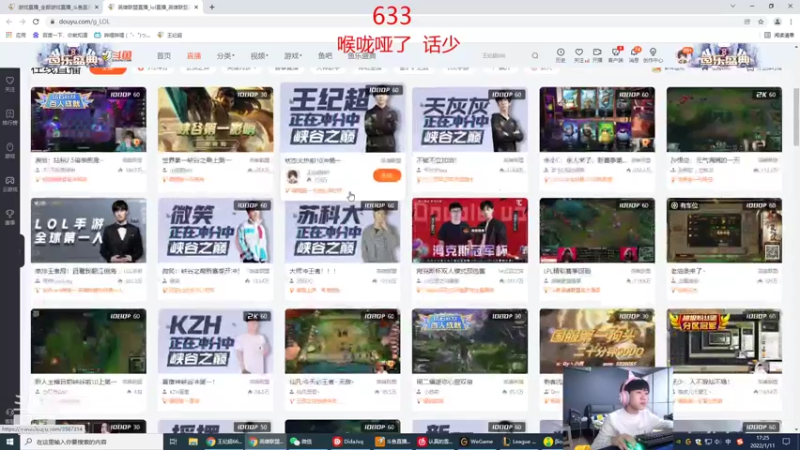Open the 排行榜 ranking icon in left sidebar
800x450 pixels.
point(10,117)
